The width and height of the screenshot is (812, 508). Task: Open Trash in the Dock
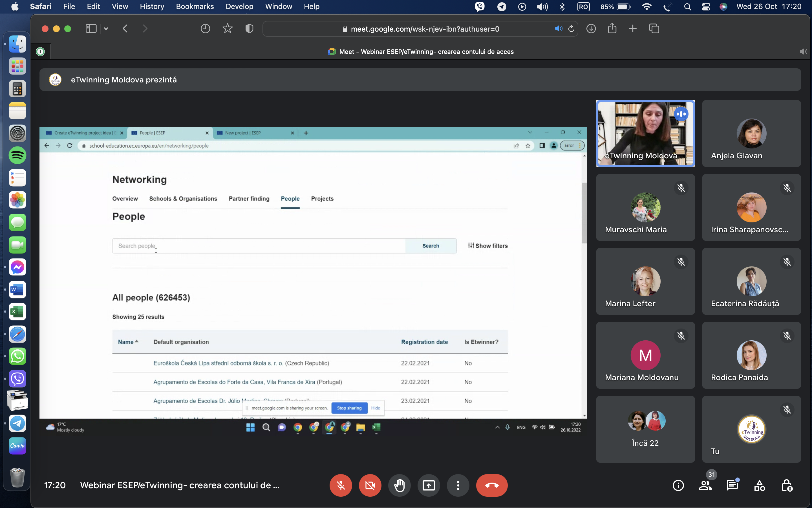[x=17, y=478]
